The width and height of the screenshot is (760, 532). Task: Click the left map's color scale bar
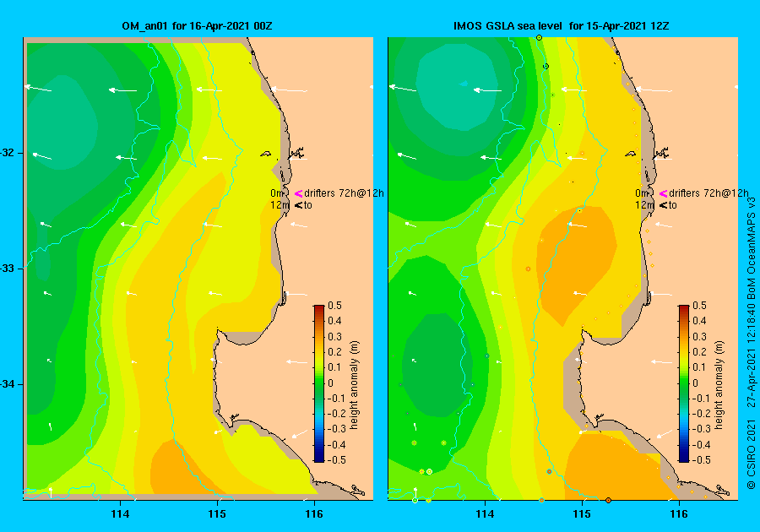(319, 383)
